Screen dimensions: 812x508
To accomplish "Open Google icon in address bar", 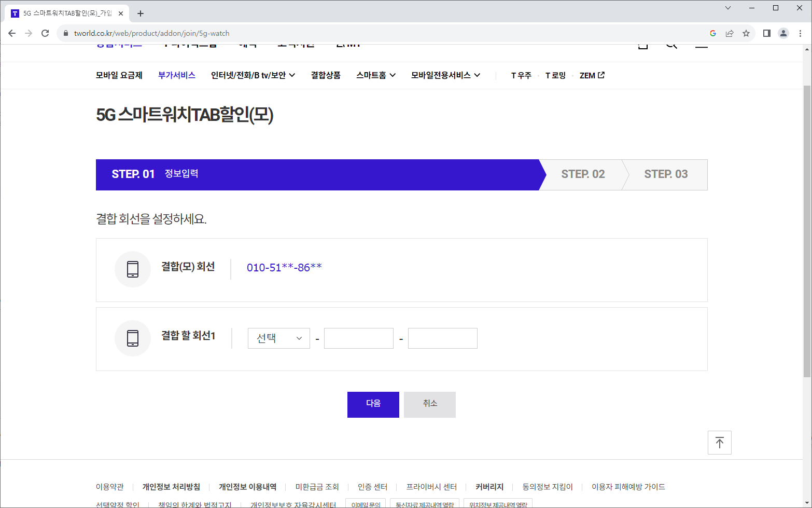I will pos(713,33).
